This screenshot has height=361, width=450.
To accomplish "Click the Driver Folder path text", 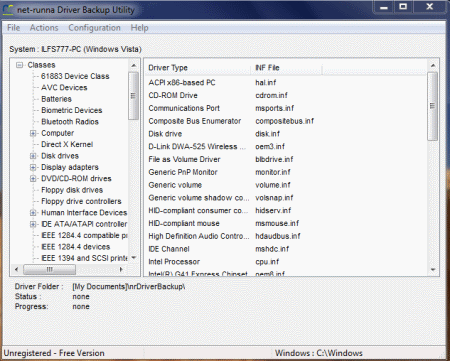I will [129, 287].
